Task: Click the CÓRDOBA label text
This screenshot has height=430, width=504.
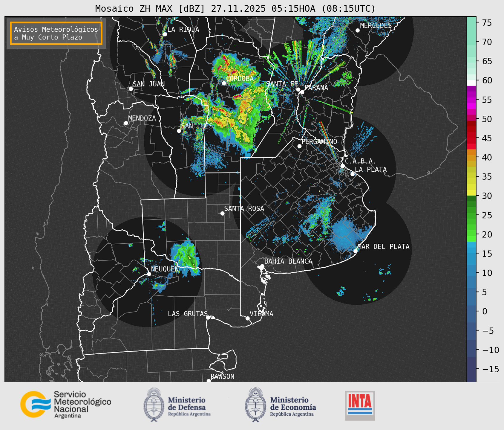Action: [240, 79]
